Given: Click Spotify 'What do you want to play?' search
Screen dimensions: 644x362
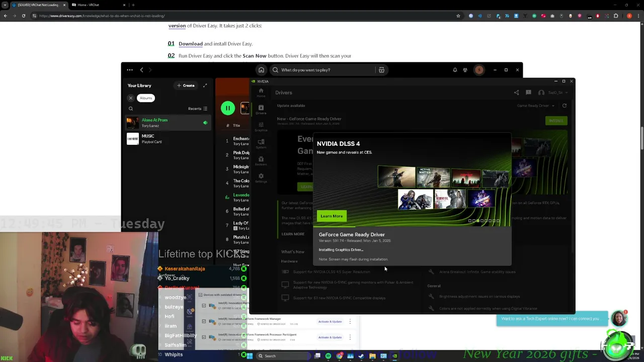Looking at the screenshot, I should [322, 70].
